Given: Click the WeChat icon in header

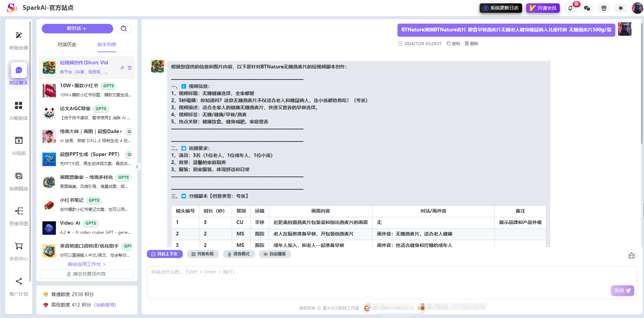Looking at the screenshot, I should pos(587,8).
